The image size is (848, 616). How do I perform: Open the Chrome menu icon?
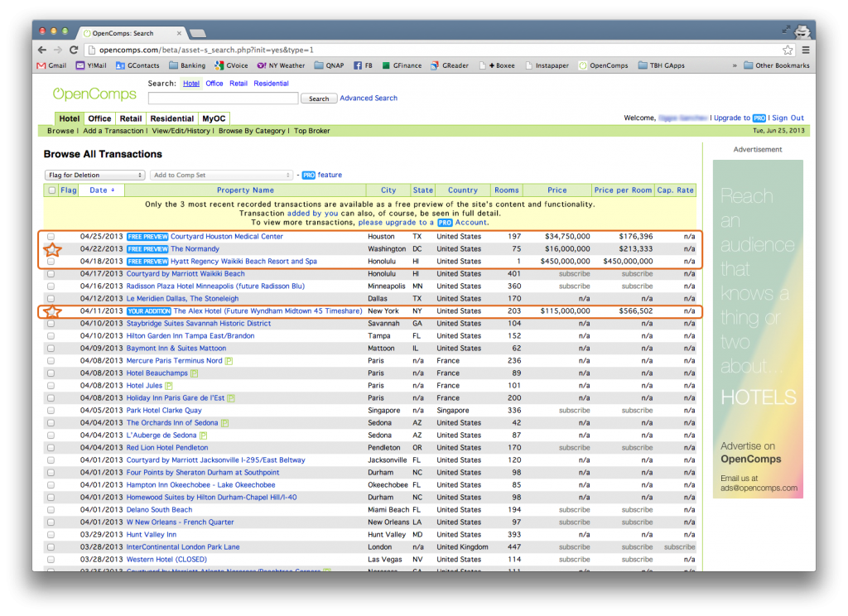[805, 51]
